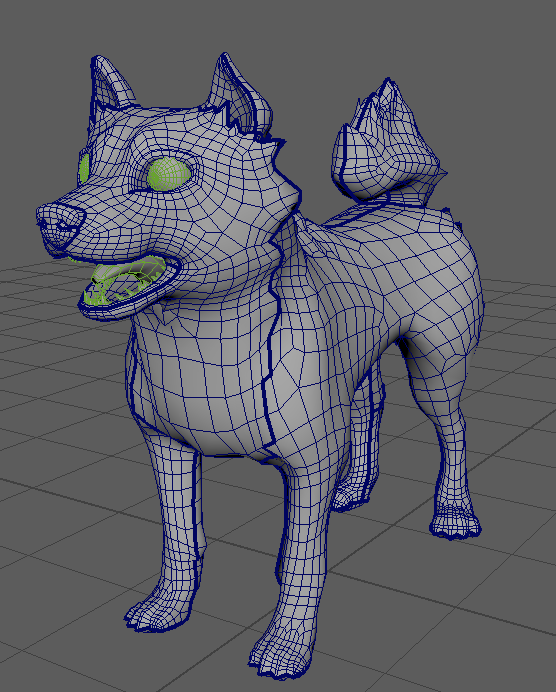Select the large green eye mesh facing the camera
This screenshot has width=556, height=692.
coord(169,174)
